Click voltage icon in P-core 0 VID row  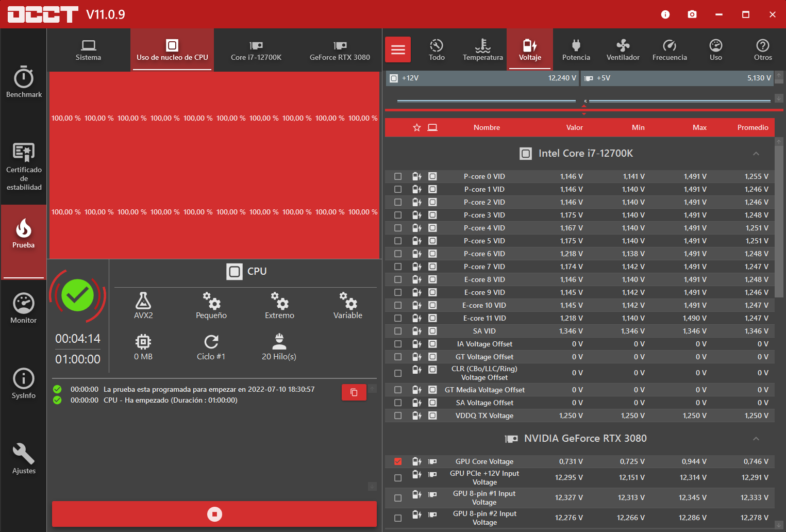click(x=417, y=176)
